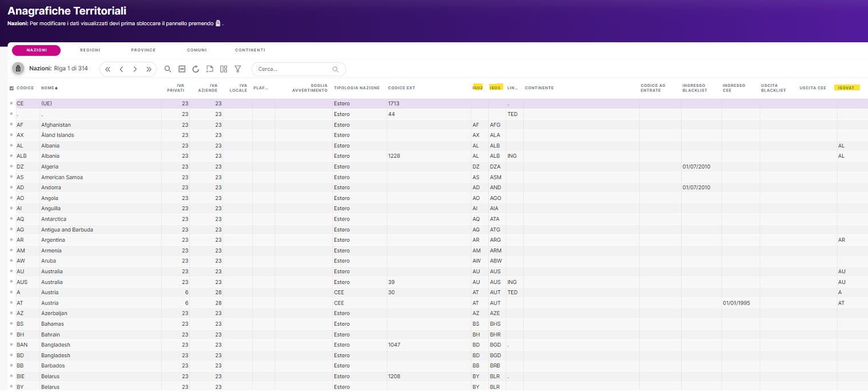The width and height of the screenshot is (868, 392).
Task: Refresh the Nazioni data
Action: coord(196,69)
